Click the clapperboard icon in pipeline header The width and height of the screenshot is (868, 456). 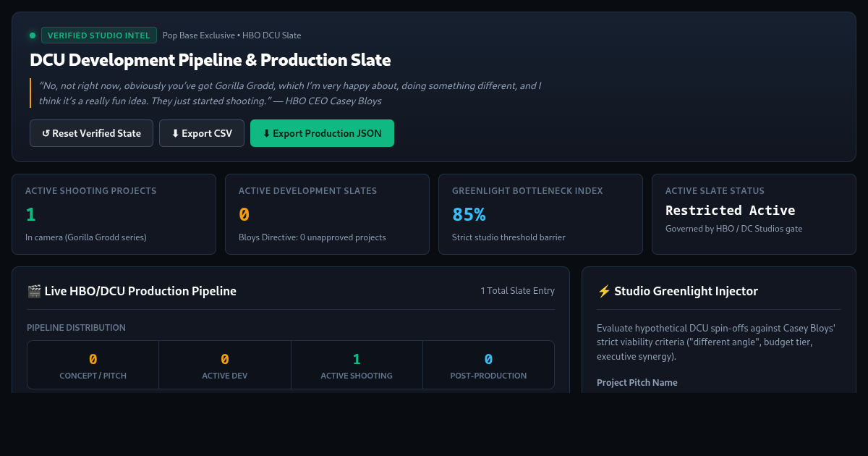[34, 291]
